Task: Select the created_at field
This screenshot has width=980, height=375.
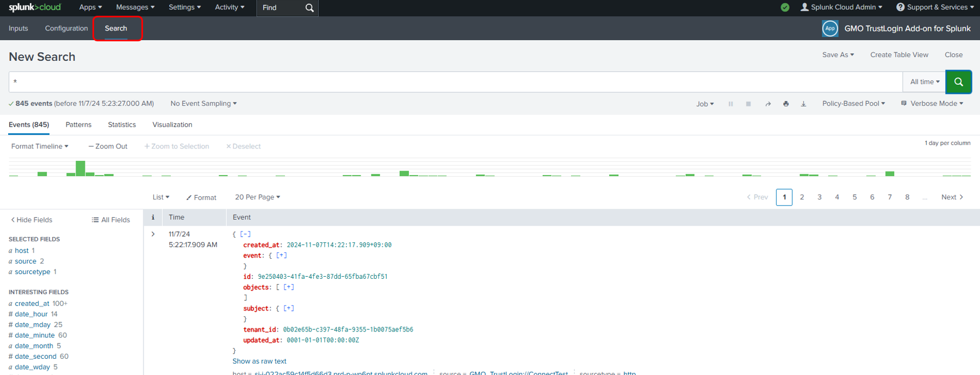Action: click(x=32, y=303)
